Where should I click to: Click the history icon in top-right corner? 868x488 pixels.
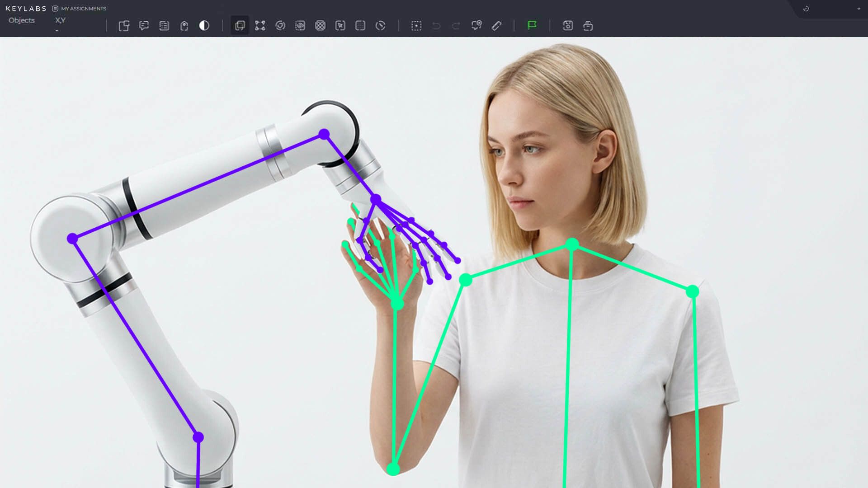pos(806,9)
